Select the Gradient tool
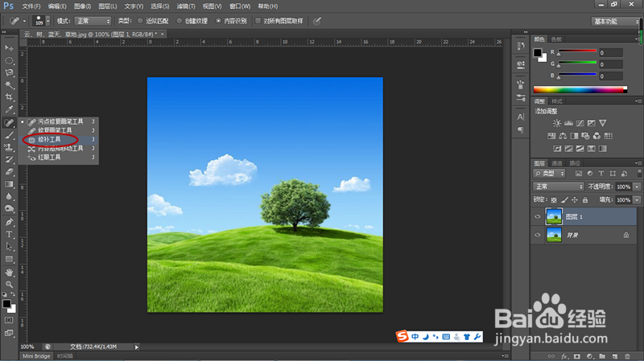This screenshot has width=644, height=361. point(9,184)
